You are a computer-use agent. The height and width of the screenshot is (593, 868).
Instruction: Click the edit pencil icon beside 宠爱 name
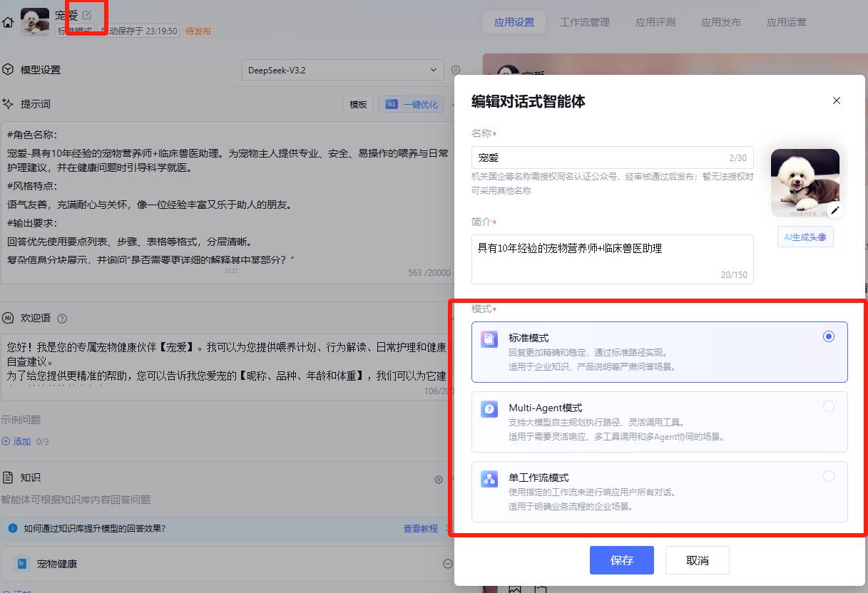[87, 14]
